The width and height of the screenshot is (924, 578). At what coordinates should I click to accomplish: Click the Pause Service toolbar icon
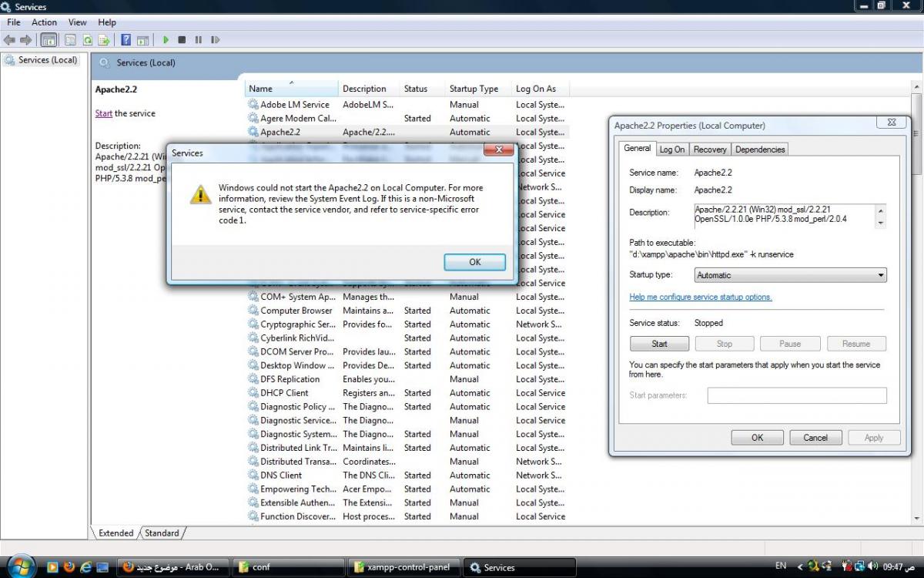pos(199,40)
